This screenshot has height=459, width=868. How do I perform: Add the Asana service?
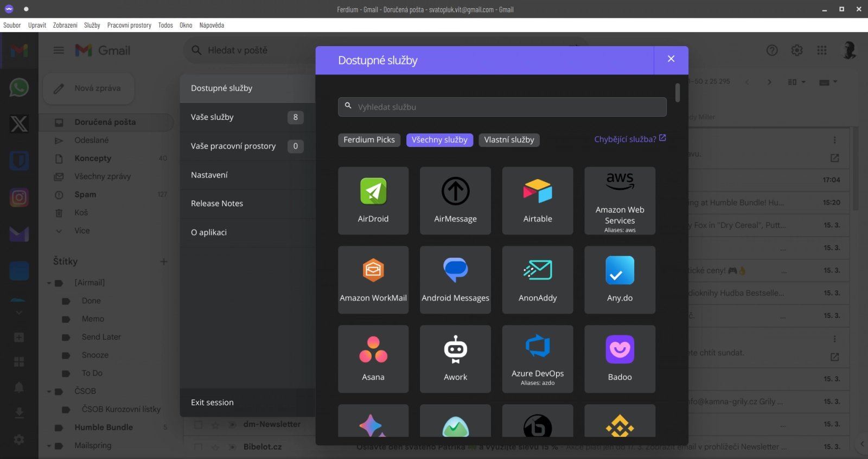click(x=373, y=359)
